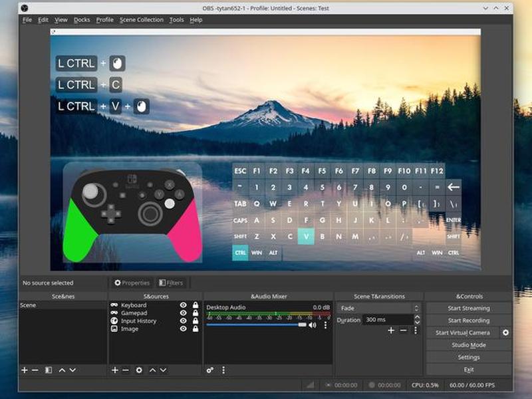Open source properties gear in Sources toolbar
The height and width of the screenshot is (399, 532).
click(x=139, y=370)
